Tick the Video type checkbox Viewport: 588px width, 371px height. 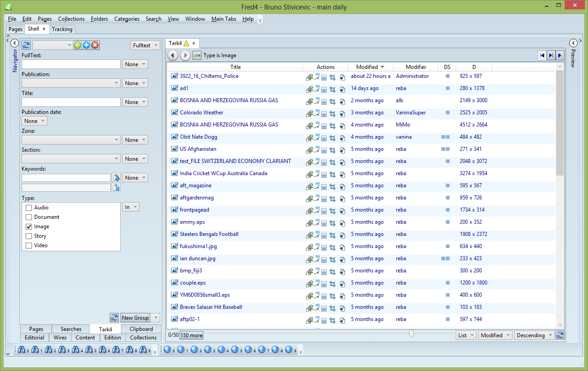coord(29,245)
